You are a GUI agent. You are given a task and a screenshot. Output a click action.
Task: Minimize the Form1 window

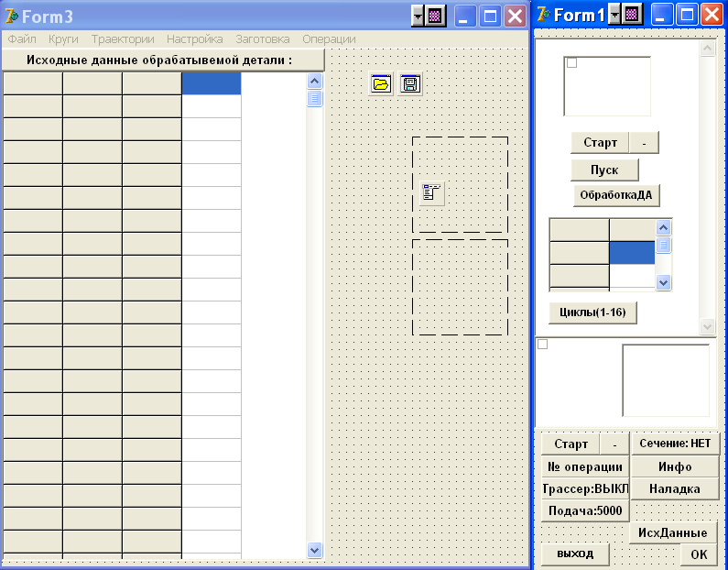click(x=661, y=15)
